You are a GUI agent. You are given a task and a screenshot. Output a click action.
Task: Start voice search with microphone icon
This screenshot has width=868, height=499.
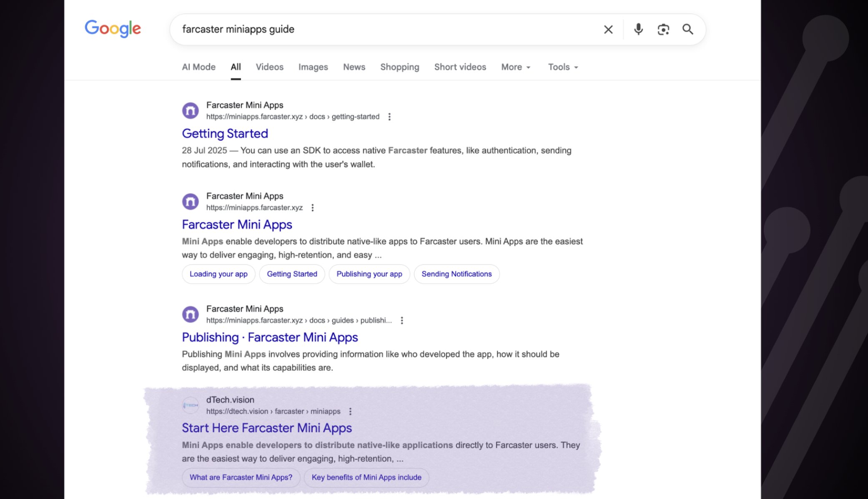638,30
